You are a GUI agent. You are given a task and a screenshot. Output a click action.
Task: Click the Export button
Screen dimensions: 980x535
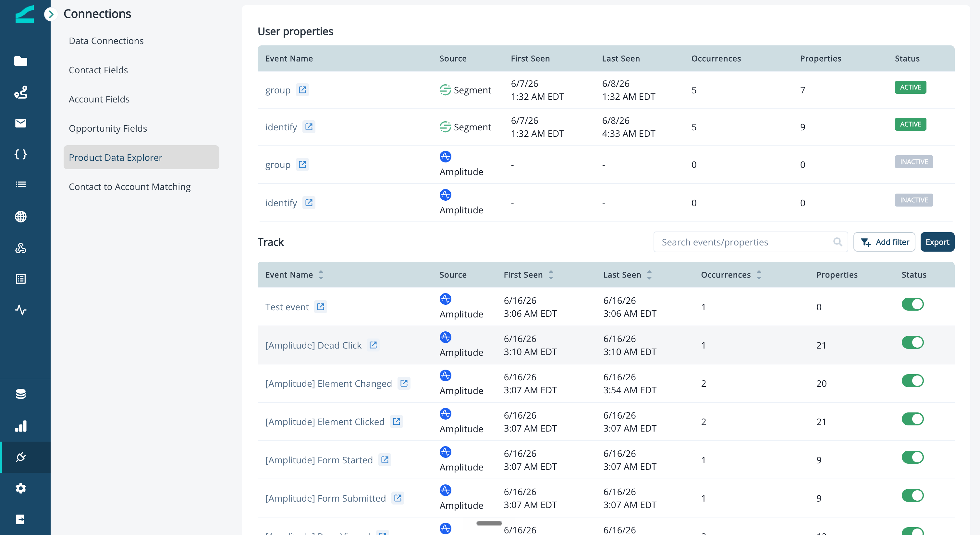pyautogui.click(x=937, y=242)
